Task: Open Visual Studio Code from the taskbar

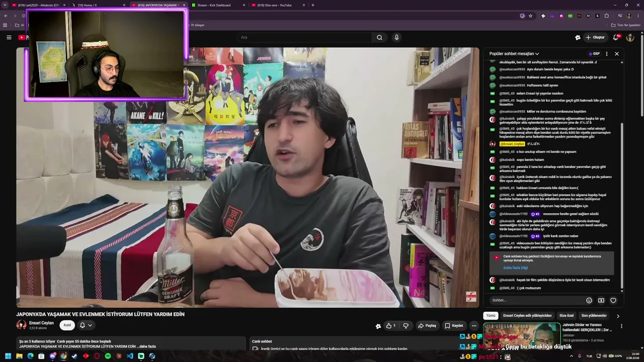Action: (x=130, y=356)
